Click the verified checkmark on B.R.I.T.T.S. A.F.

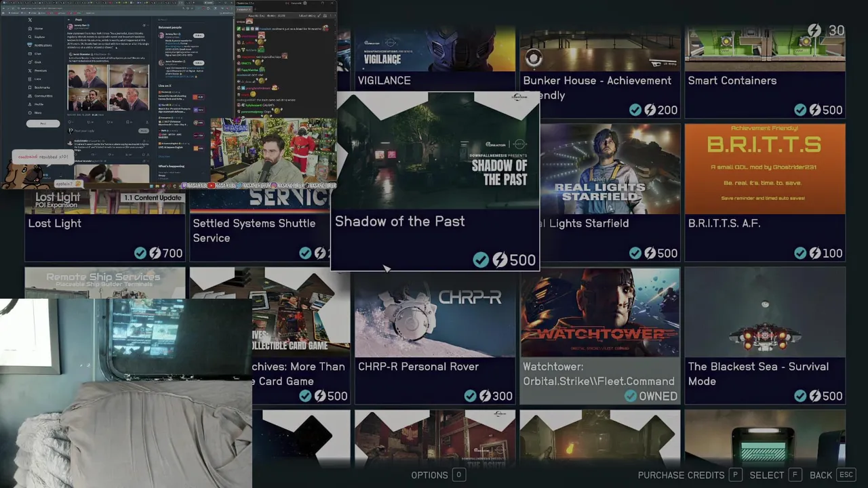click(800, 253)
